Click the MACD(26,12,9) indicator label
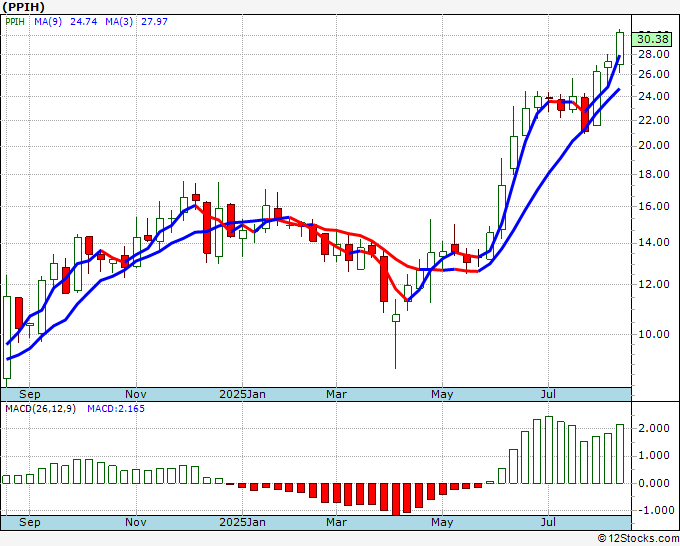The image size is (680, 546). pyautogui.click(x=40, y=409)
